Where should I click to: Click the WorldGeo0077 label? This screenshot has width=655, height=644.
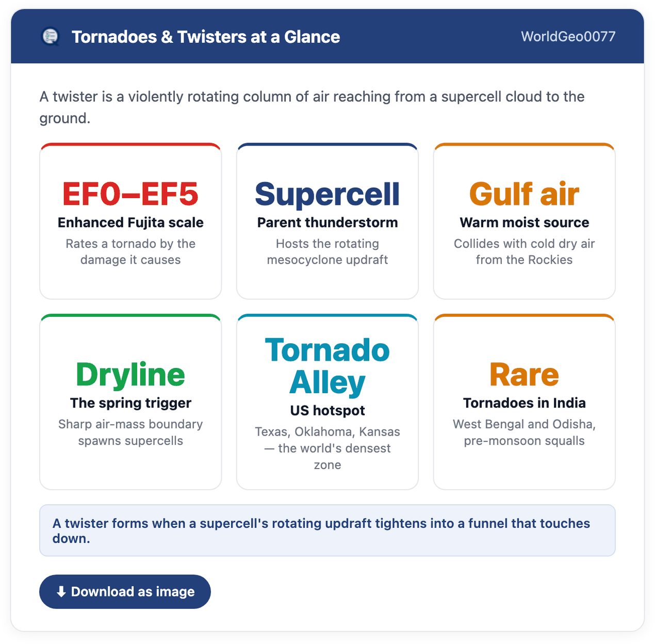coord(568,37)
